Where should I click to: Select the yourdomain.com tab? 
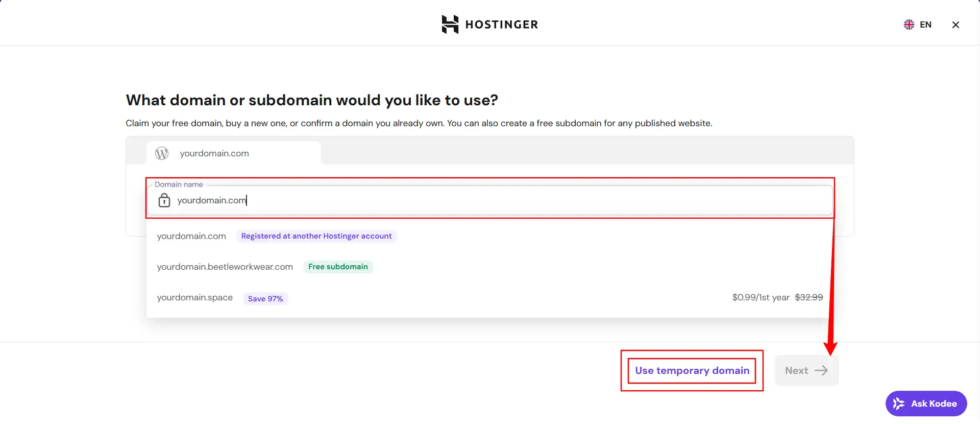(234, 153)
